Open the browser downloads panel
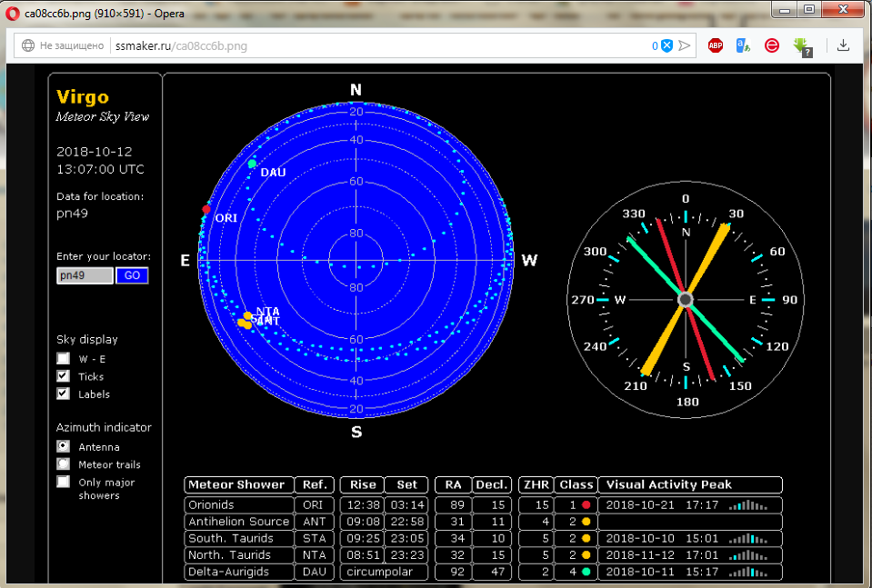This screenshot has width=872, height=588. coord(843,45)
